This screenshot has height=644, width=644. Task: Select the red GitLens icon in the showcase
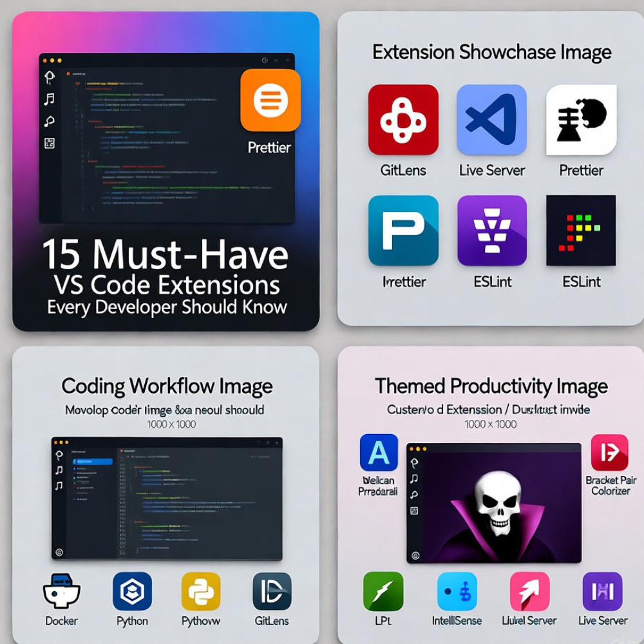(402, 120)
